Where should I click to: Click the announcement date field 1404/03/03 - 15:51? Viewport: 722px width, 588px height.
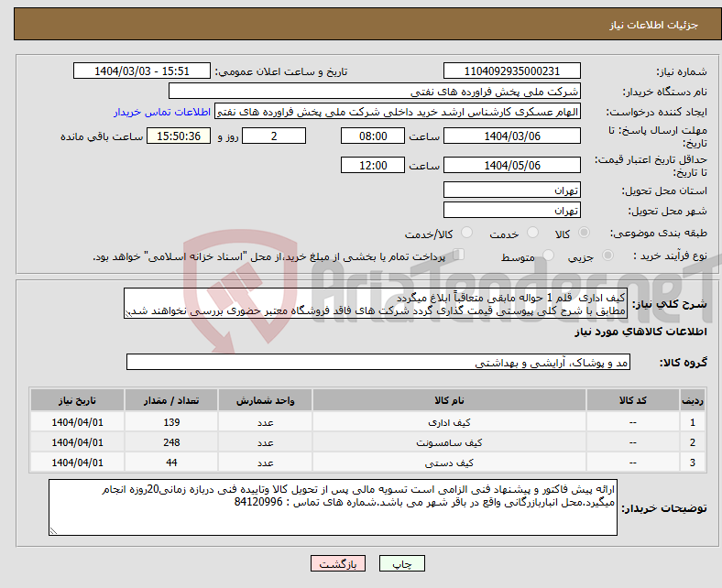(142, 71)
